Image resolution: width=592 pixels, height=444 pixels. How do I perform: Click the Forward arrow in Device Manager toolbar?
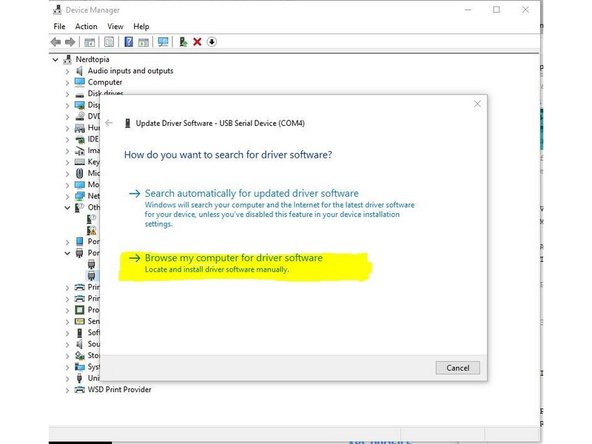(x=70, y=42)
